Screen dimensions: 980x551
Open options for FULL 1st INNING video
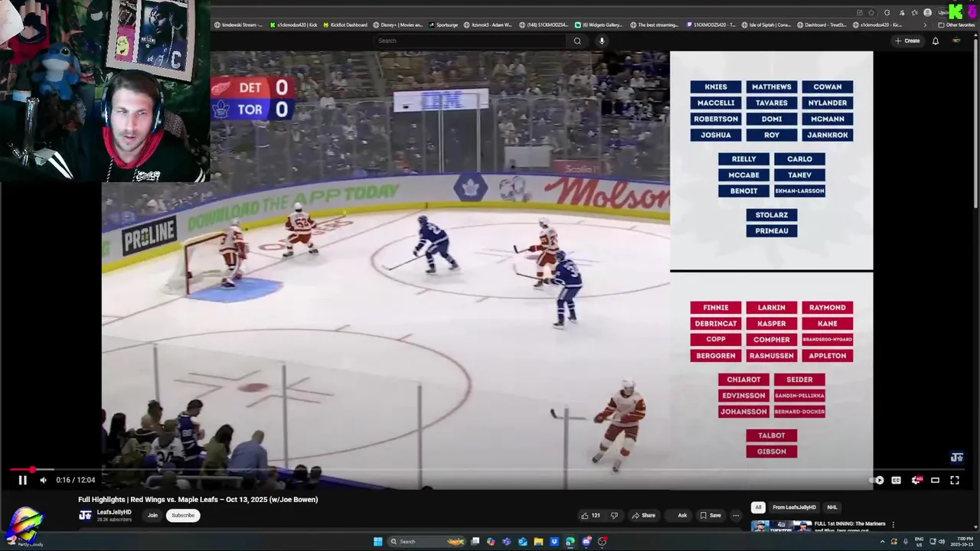pyautogui.click(x=893, y=524)
